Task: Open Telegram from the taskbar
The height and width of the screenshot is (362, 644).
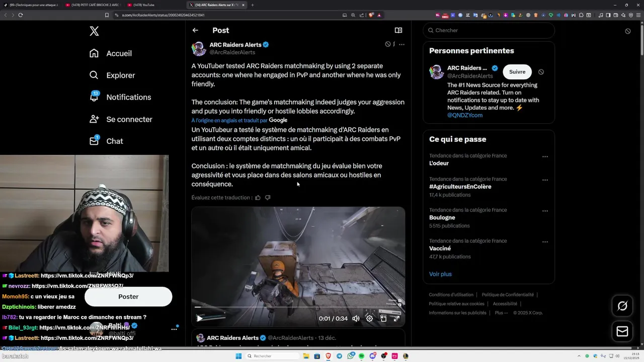Action: pos(339,356)
